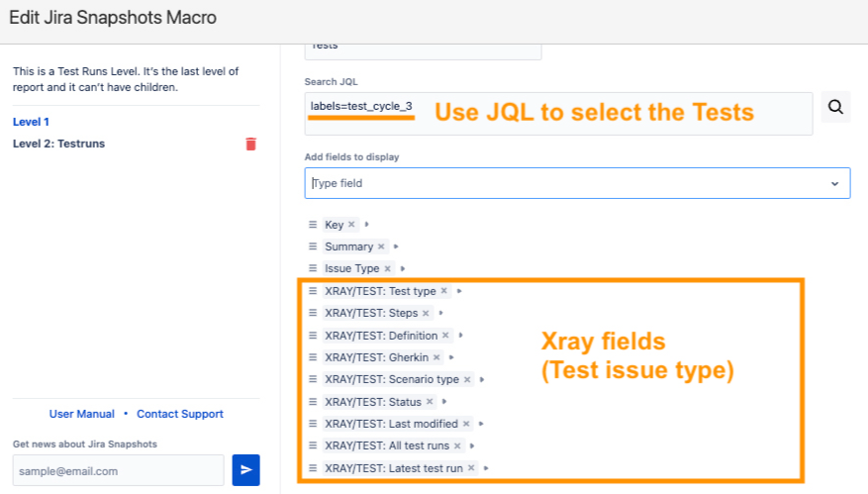Expand options arrow for XRAY/TEST: Test type

click(x=459, y=291)
